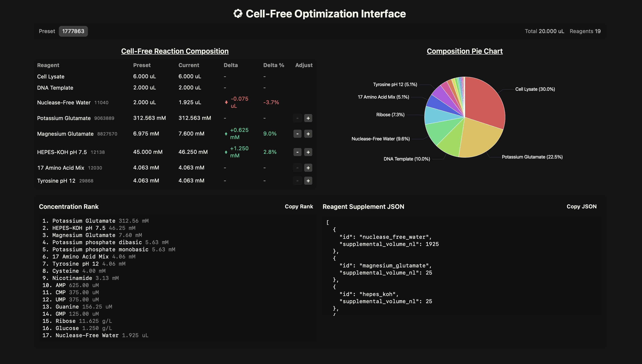Click the Cell Lysate reagent name

[x=51, y=76]
